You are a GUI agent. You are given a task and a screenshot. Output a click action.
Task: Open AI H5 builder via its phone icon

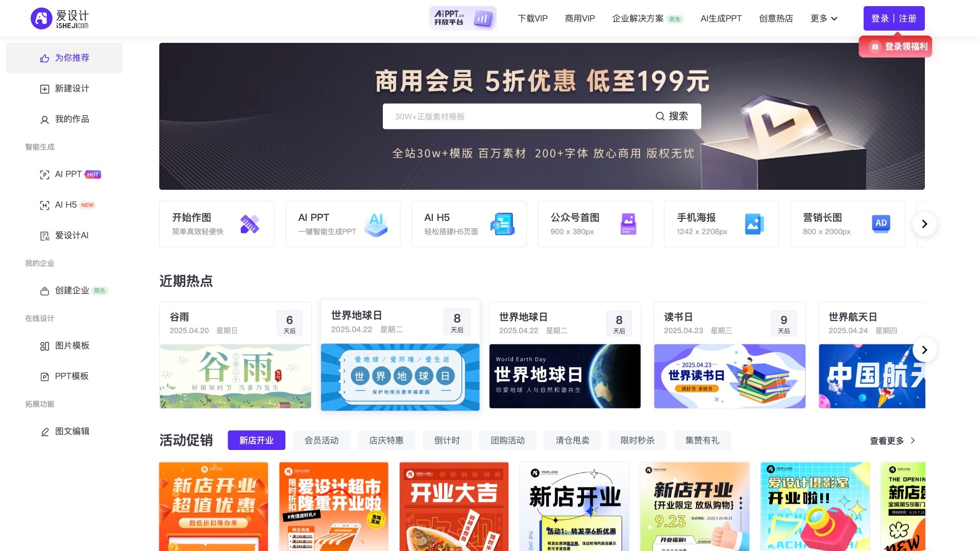[502, 223]
